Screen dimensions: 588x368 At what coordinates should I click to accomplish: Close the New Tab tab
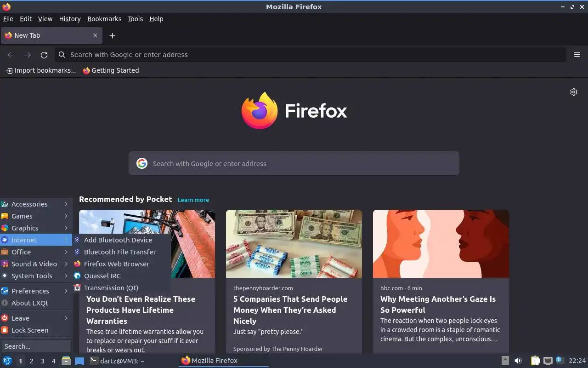tap(95, 35)
